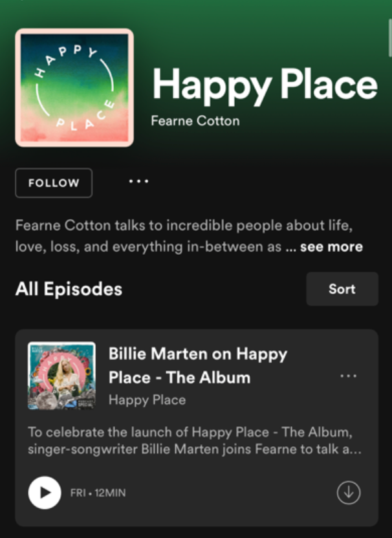Open Billie Marten episode thumbnail

(61, 376)
